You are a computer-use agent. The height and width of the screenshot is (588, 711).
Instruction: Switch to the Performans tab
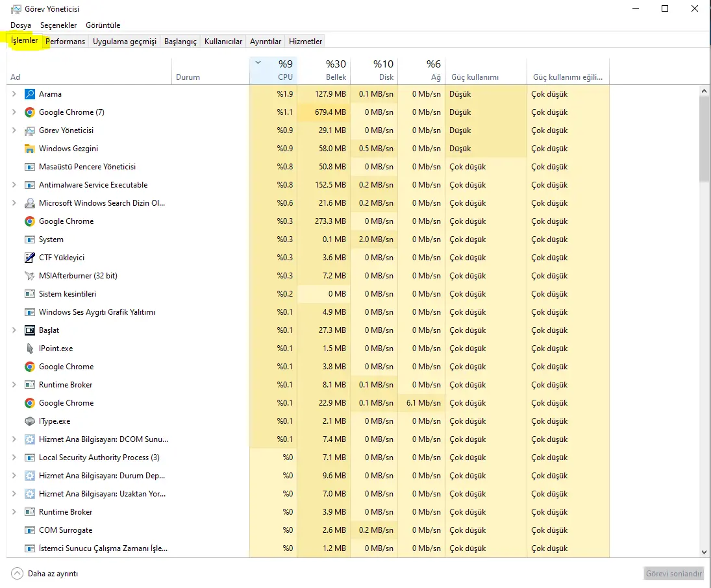tap(66, 42)
